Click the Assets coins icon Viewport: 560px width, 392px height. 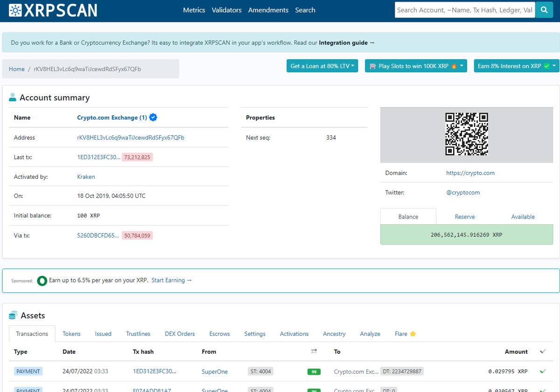pyautogui.click(x=13, y=315)
